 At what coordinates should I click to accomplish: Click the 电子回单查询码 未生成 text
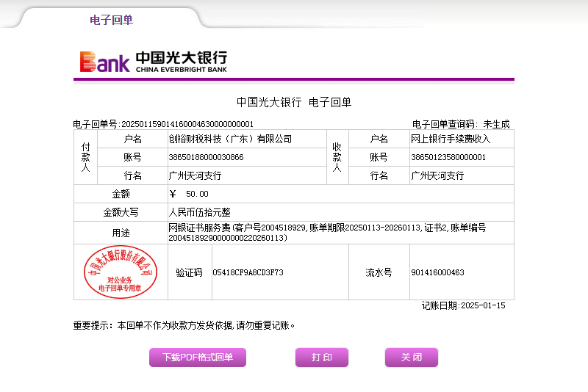(x=460, y=124)
